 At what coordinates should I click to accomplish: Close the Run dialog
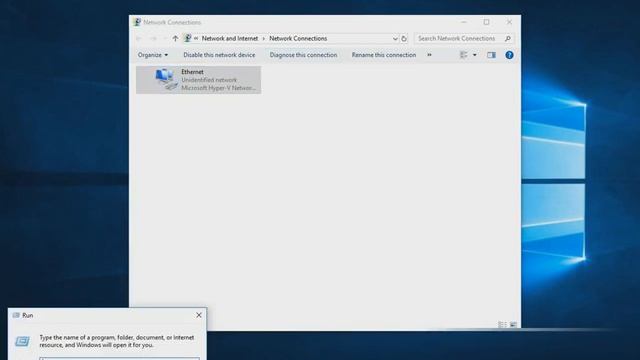(x=199, y=315)
